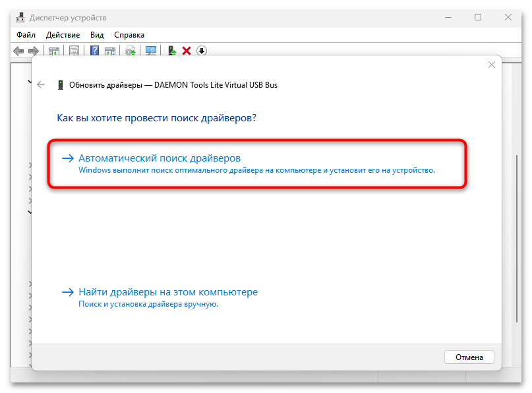Viewport: 532px width, 393px height.
Task: Click the Forward arrow in the toolbar
Action: (32, 51)
